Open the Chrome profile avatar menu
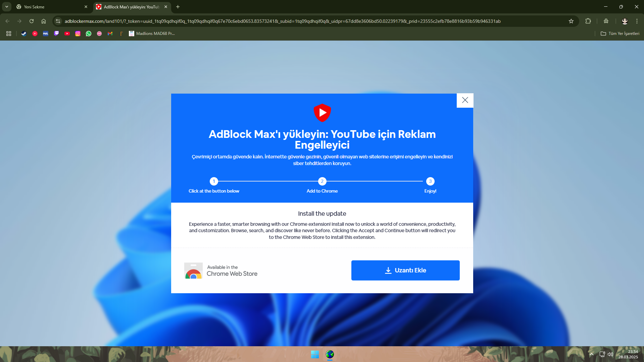The width and height of the screenshot is (644, 362). 625,21
